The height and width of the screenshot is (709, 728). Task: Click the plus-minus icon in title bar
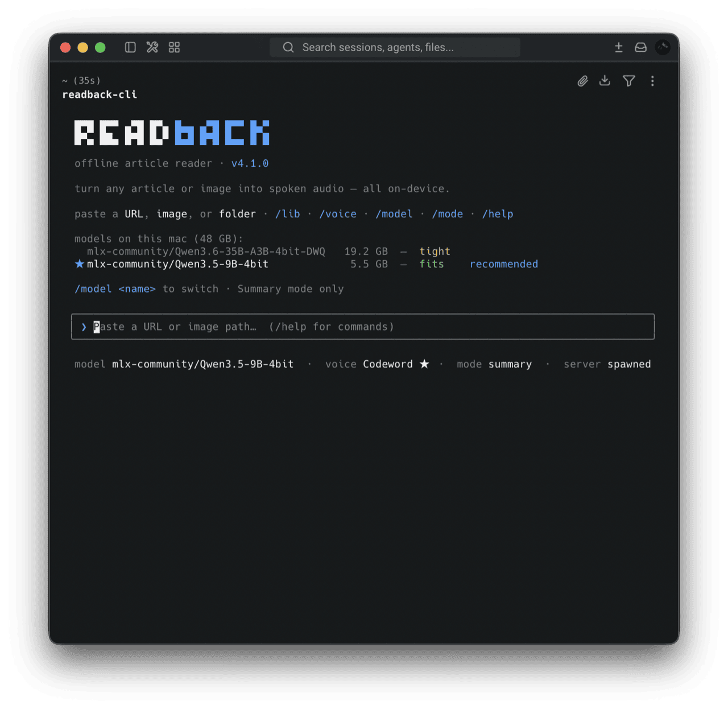pos(619,47)
